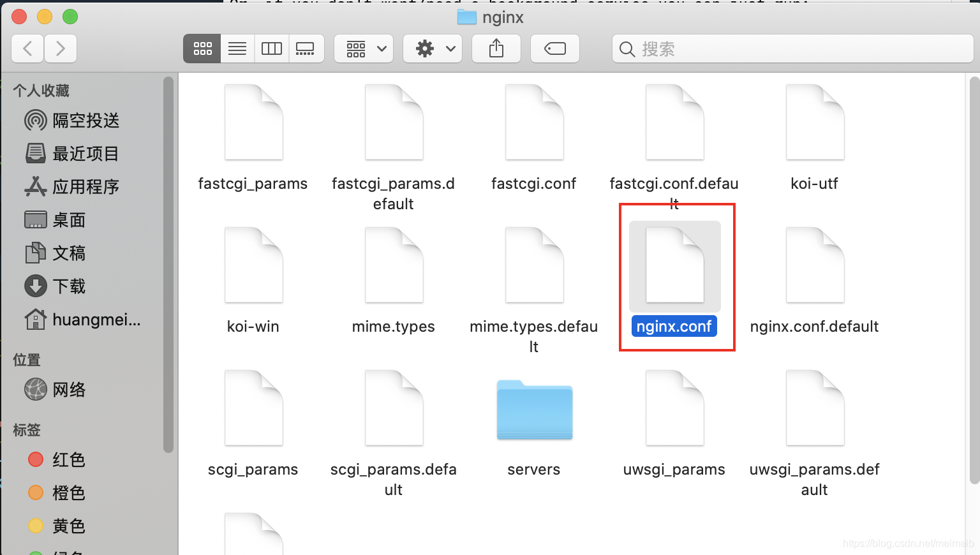
Task: Select the uwsgi_params.default file icon
Action: tap(815, 408)
